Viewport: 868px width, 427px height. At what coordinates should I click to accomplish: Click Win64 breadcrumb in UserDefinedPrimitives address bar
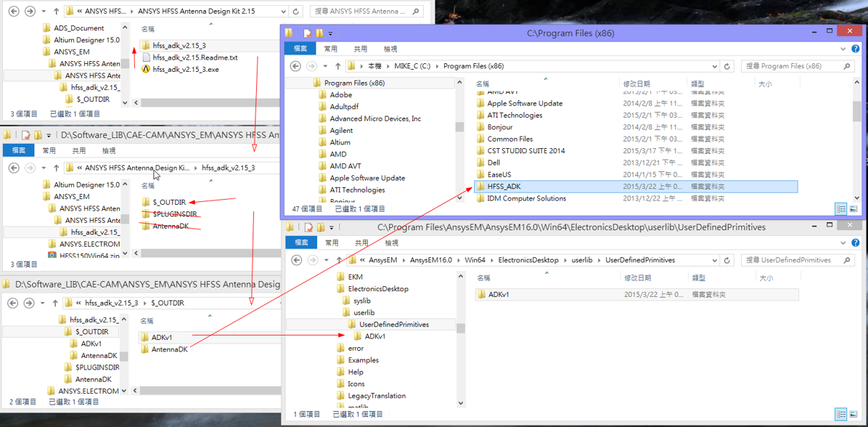coord(476,260)
